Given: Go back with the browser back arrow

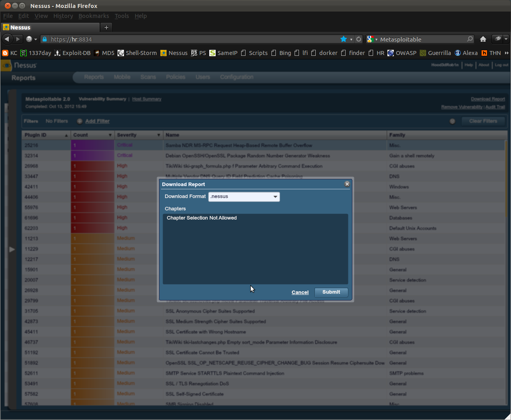Looking at the screenshot, I should pos(7,39).
